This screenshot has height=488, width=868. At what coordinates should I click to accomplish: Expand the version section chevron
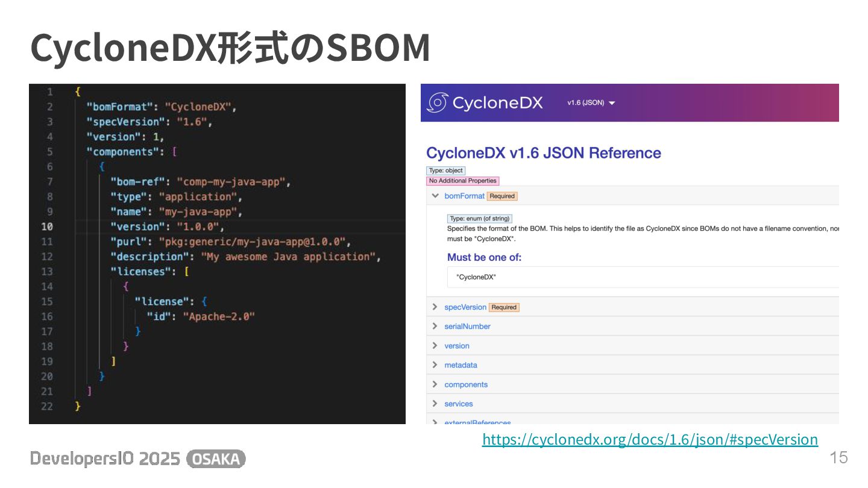click(435, 345)
